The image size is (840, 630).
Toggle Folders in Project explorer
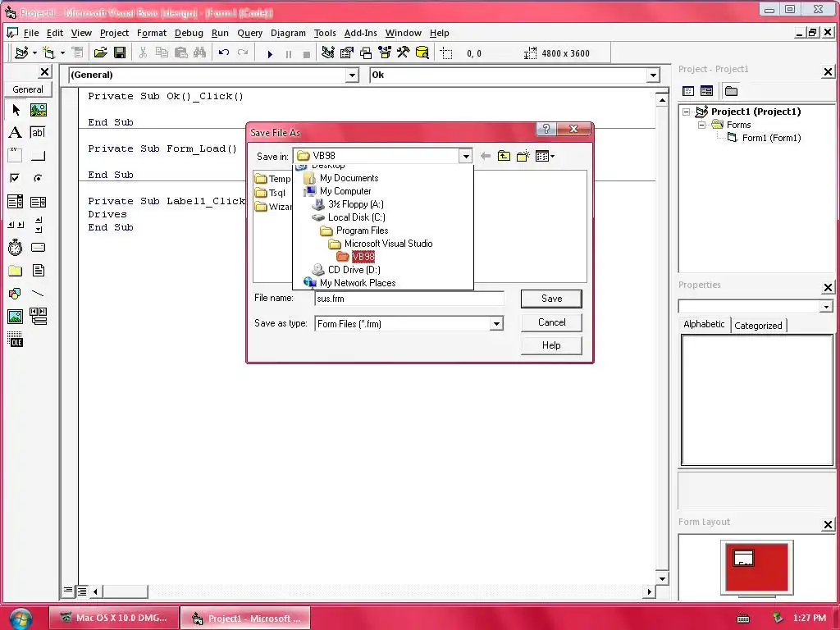point(731,91)
